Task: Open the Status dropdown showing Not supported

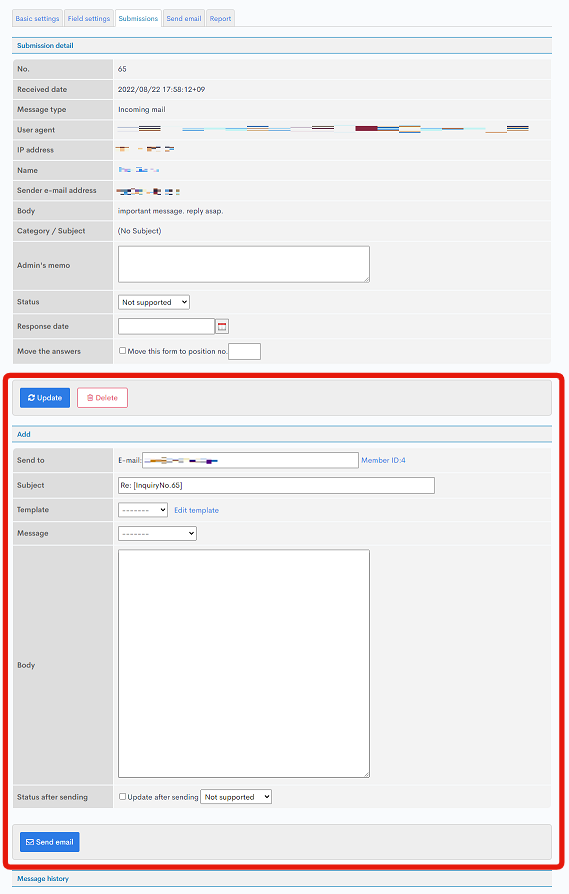Action: 153,302
